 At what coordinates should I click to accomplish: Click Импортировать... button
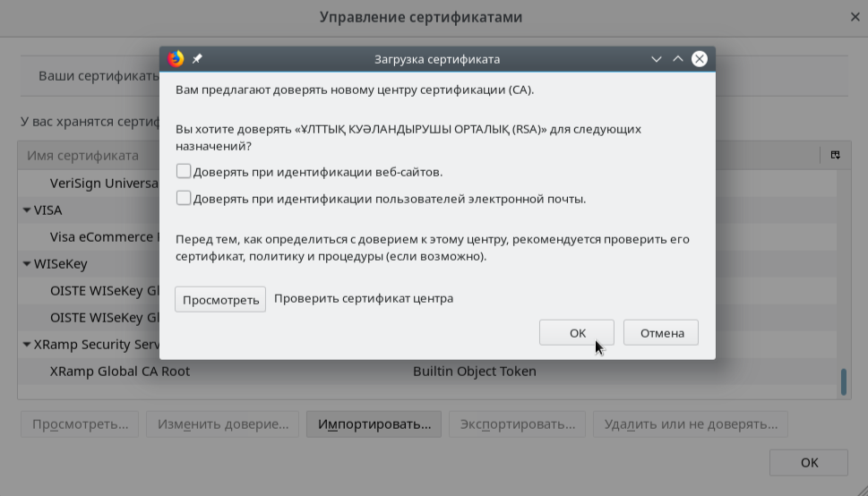point(374,424)
